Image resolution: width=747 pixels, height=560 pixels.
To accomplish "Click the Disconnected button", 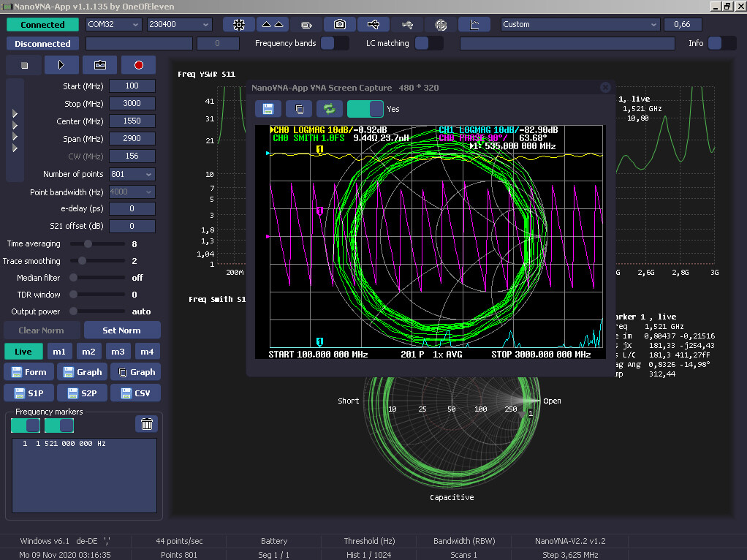I will click(42, 44).
